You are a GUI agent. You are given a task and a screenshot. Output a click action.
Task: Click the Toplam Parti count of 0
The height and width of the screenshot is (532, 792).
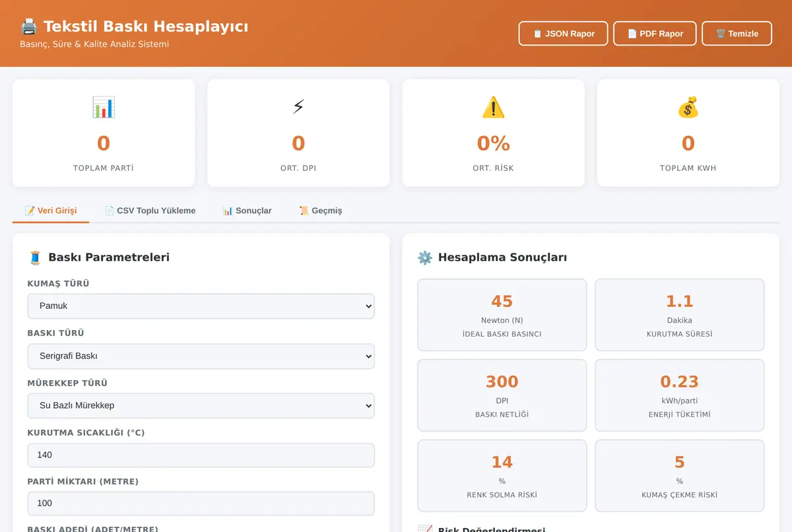click(104, 144)
